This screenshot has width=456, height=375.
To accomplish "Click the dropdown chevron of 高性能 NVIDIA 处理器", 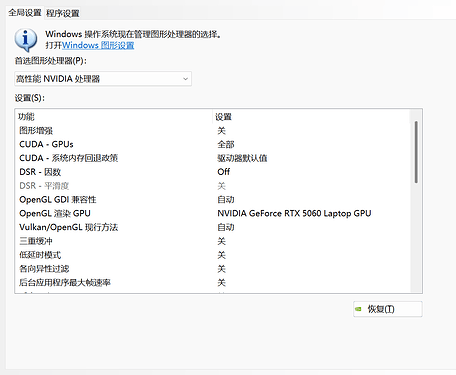I will coord(185,79).
